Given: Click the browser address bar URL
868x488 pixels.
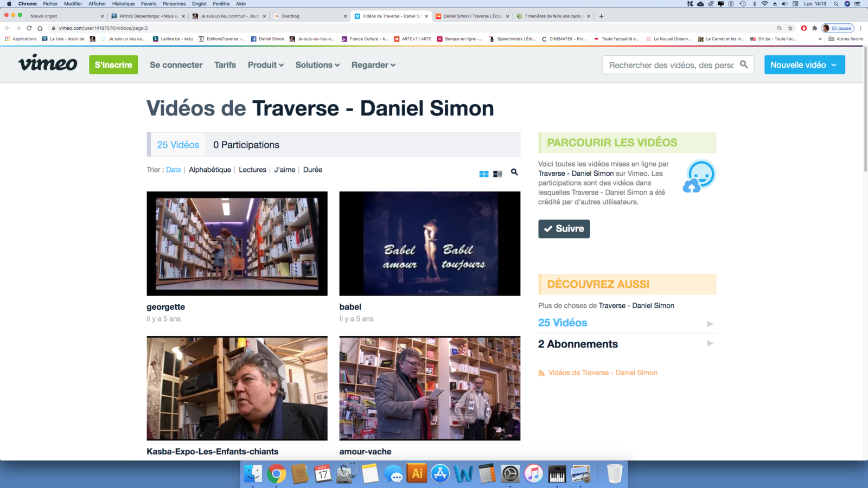Looking at the screenshot, I should pos(103,28).
